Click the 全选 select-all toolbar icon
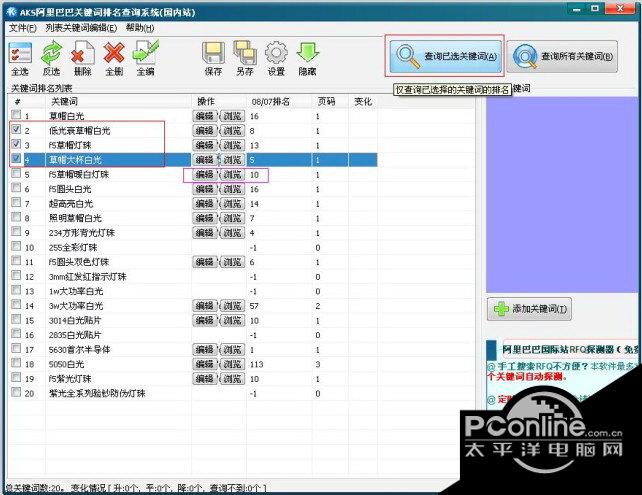This screenshot has height=495, width=642. [x=20, y=59]
